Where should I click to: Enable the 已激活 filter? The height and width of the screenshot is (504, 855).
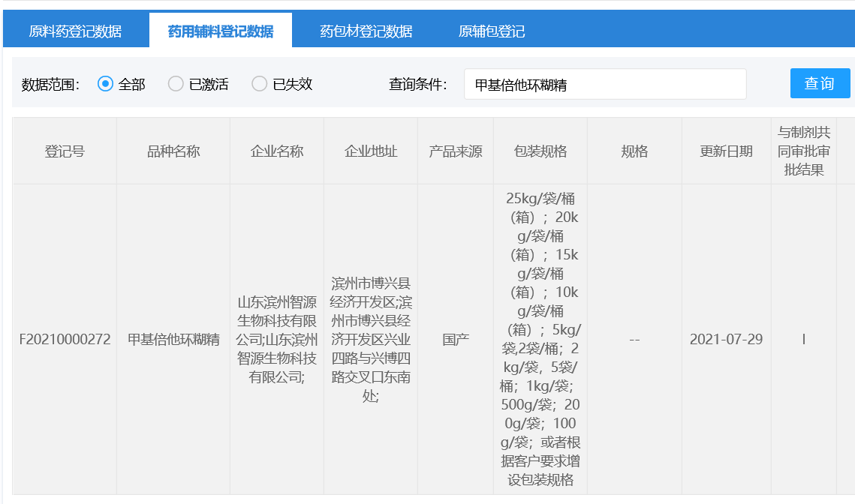pyautogui.click(x=175, y=84)
